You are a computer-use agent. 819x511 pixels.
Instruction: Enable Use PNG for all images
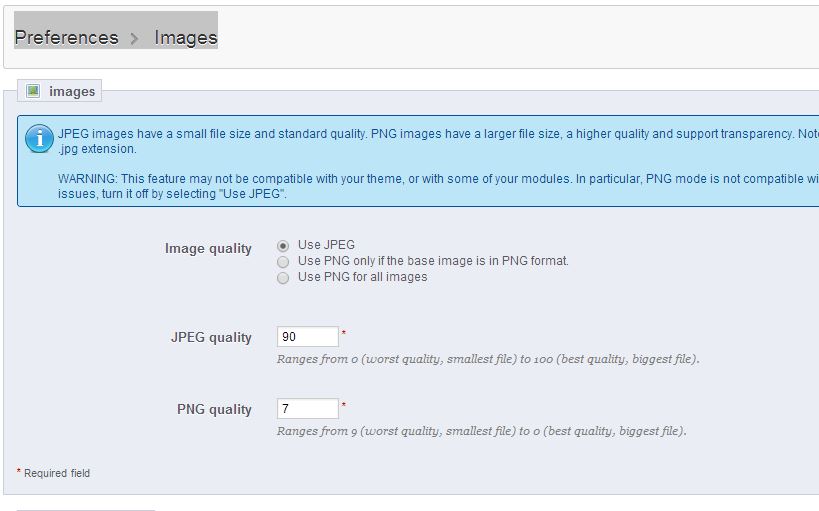pyautogui.click(x=284, y=278)
